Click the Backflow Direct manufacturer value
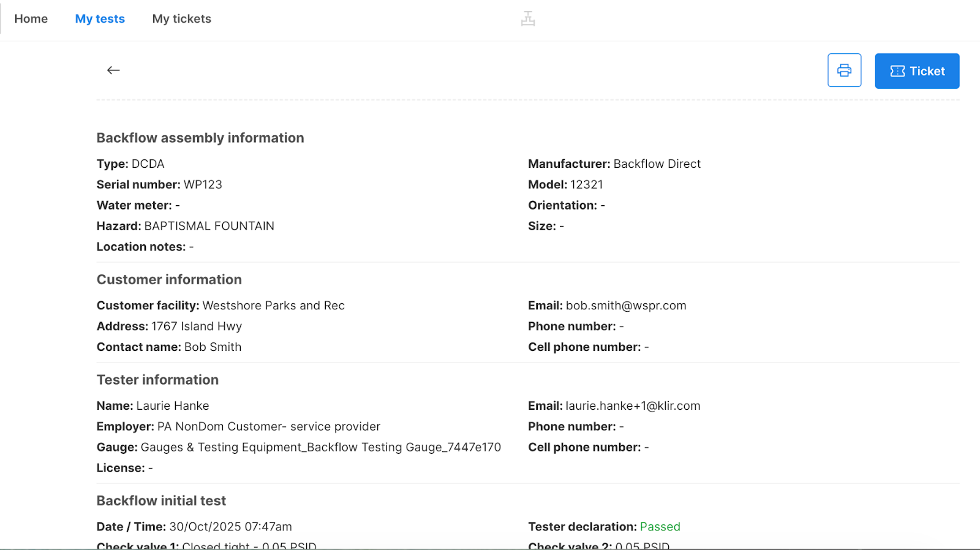The width and height of the screenshot is (980, 550). point(657,164)
